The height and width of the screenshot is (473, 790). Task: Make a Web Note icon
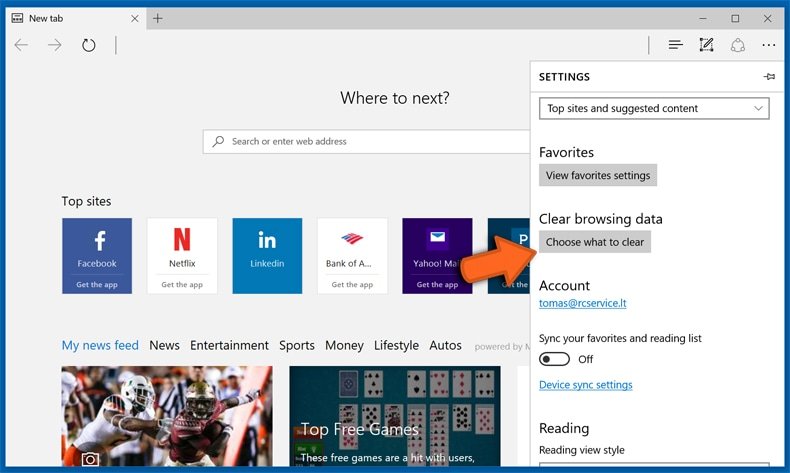click(706, 45)
